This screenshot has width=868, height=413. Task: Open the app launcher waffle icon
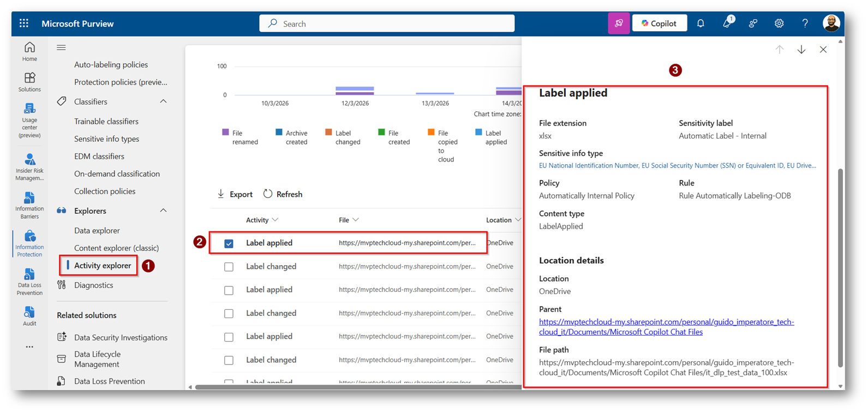23,23
